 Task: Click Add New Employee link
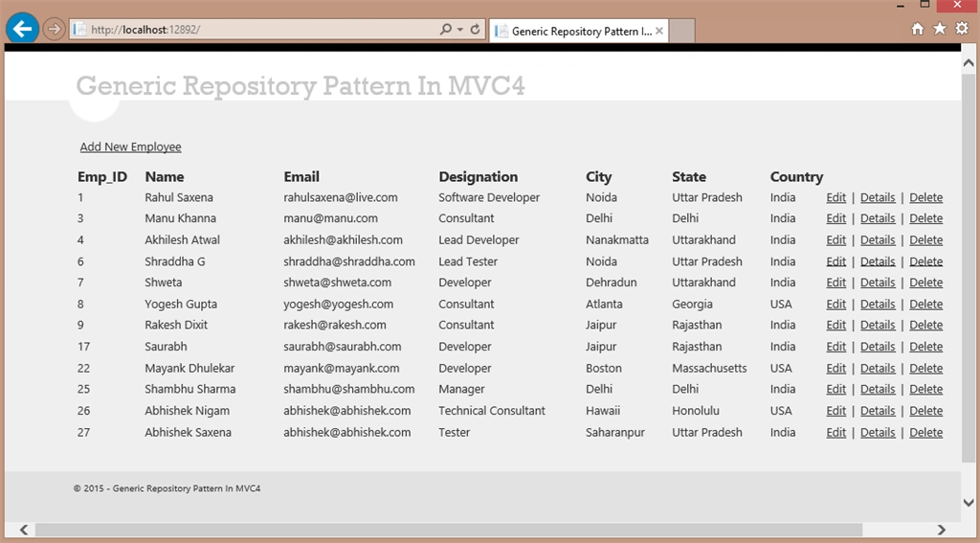(x=130, y=147)
